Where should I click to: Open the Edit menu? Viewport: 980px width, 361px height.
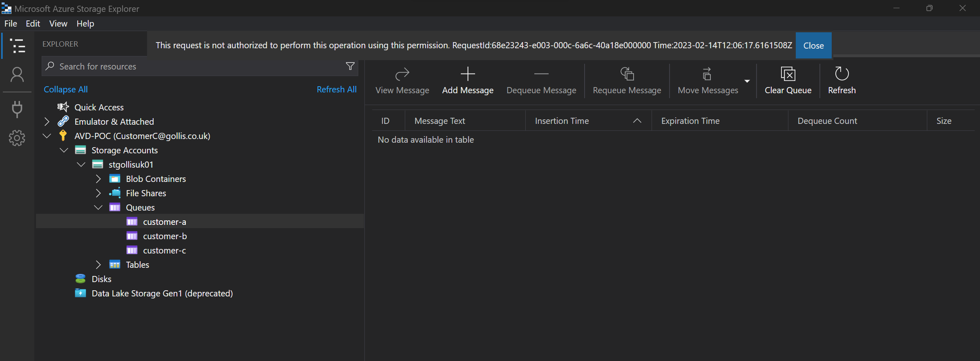pos(33,23)
